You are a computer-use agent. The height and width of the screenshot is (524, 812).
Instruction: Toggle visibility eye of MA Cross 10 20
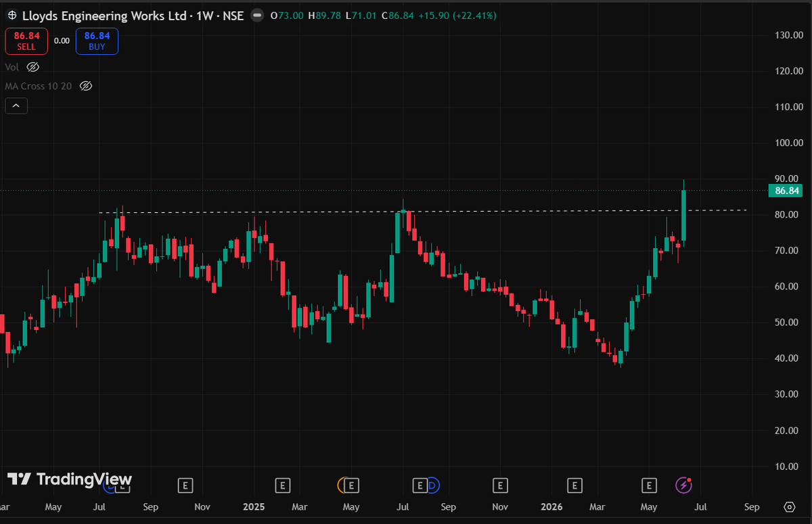(85, 86)
